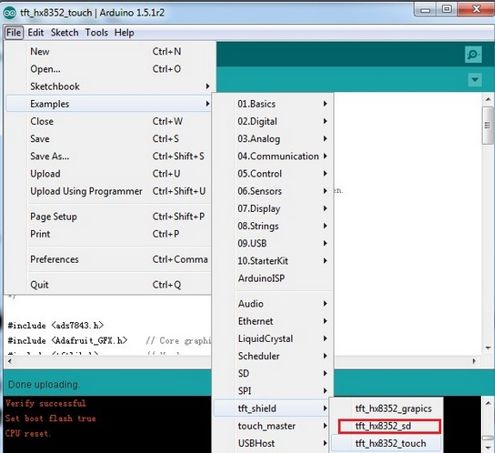
Task: Open the Tools menu
Action: (96, 33)
